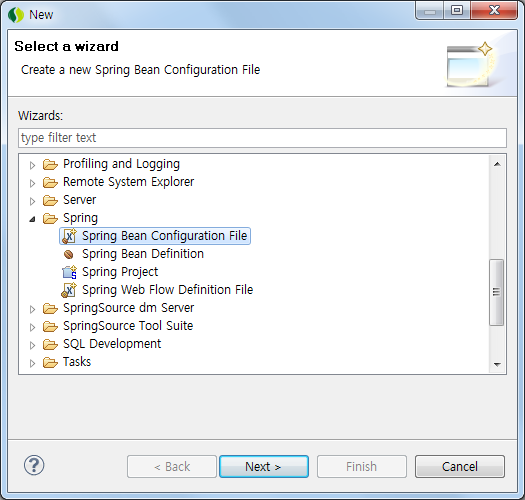Expand the SpringSource dm Server category
525x500 pixels.
coord(32,309)
